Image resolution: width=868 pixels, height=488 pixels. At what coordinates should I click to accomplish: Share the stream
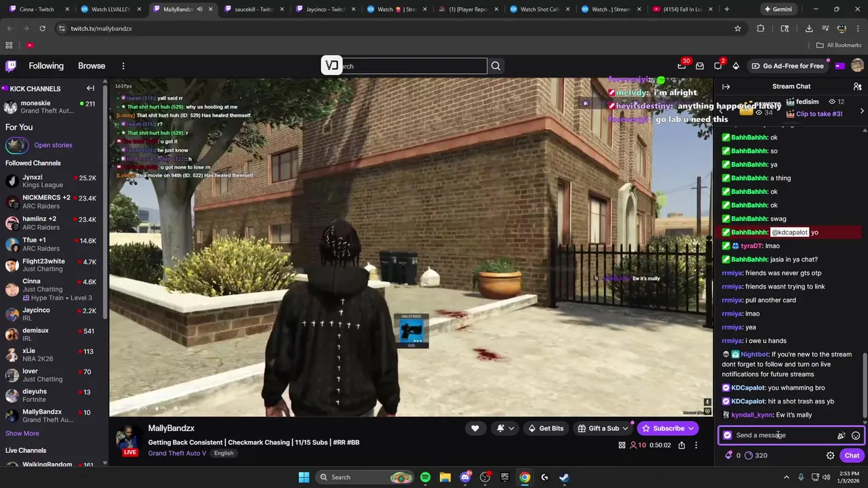[x=682, y=445]
